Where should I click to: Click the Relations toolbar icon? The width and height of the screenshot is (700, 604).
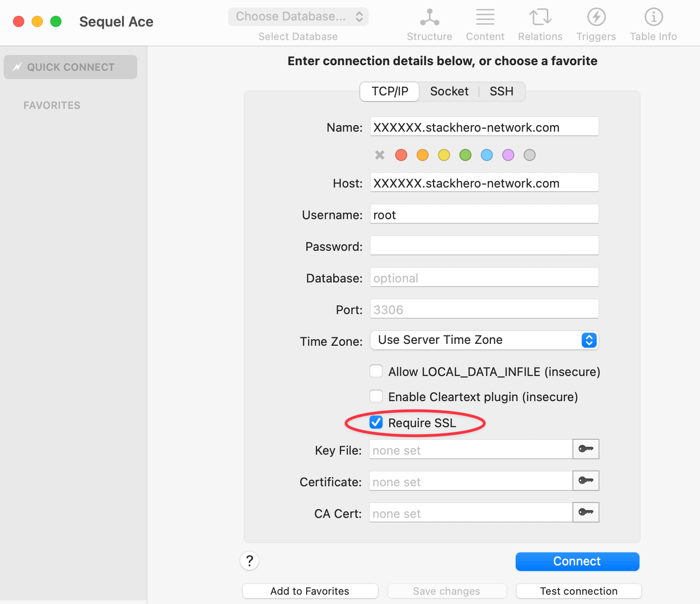(x=540, y=18)
